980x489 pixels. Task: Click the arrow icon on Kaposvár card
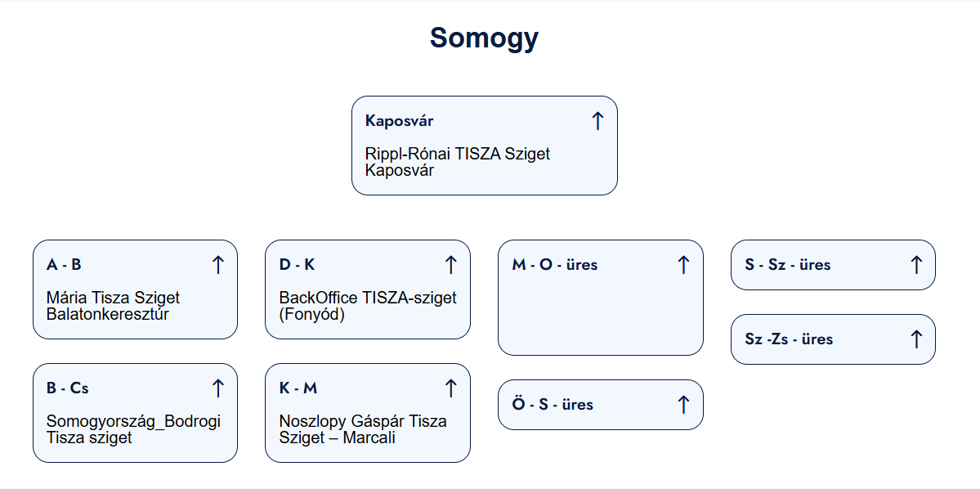coord(597,121)
